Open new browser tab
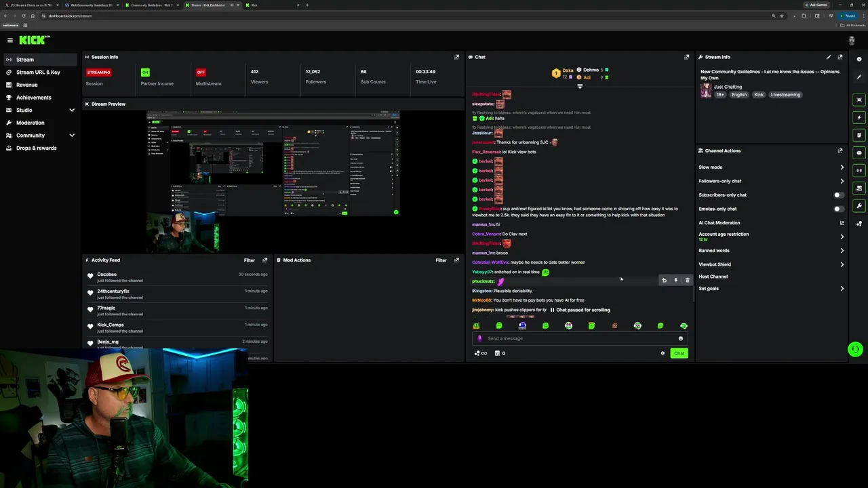Viewport: 868px width, 488px height. [x=307, y=5]
